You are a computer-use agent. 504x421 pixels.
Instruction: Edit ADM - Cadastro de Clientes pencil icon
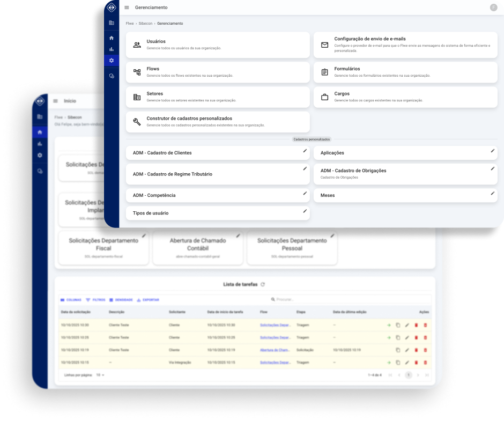(305, 151)
